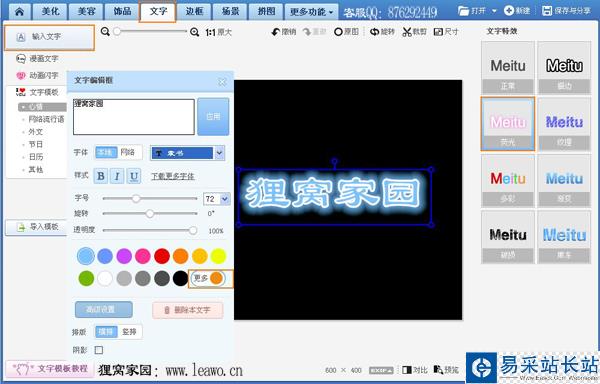Zoom out with the minus magnifier
The image size is (600, 384).
[x=105, y=32]
